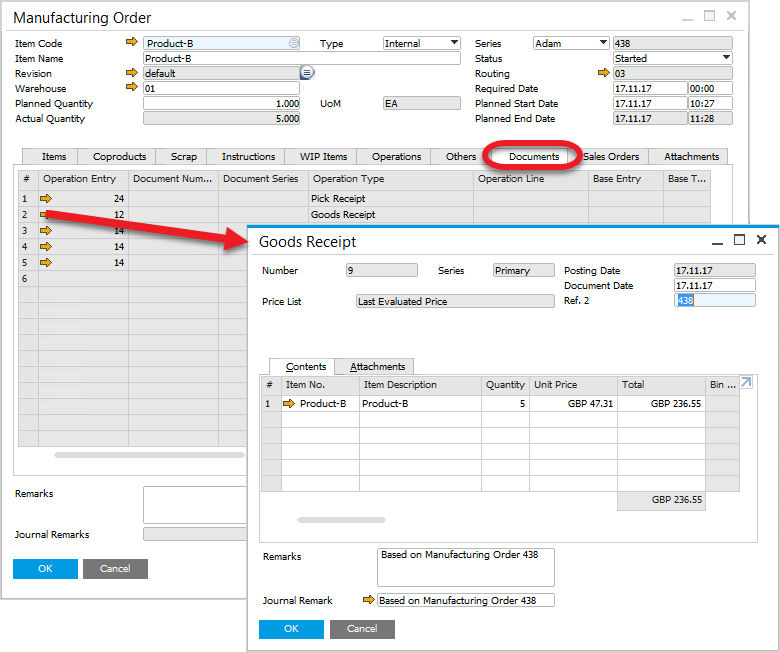The height and width of the screenshot is (652, 780).
Task: Click the Manufacturing Order horizontal scrollbar
Action: (x=149, y=455)
